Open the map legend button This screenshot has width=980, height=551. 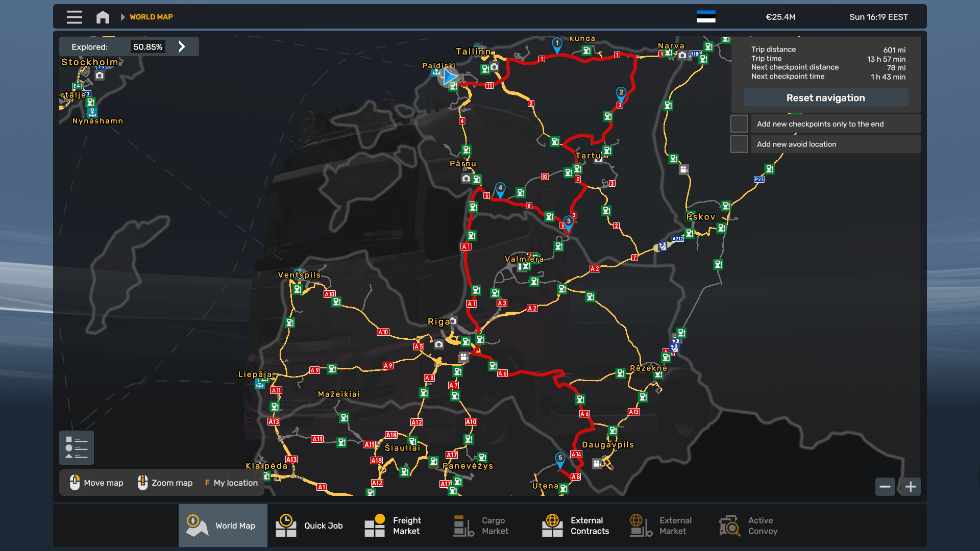click(x=77, y=447)
